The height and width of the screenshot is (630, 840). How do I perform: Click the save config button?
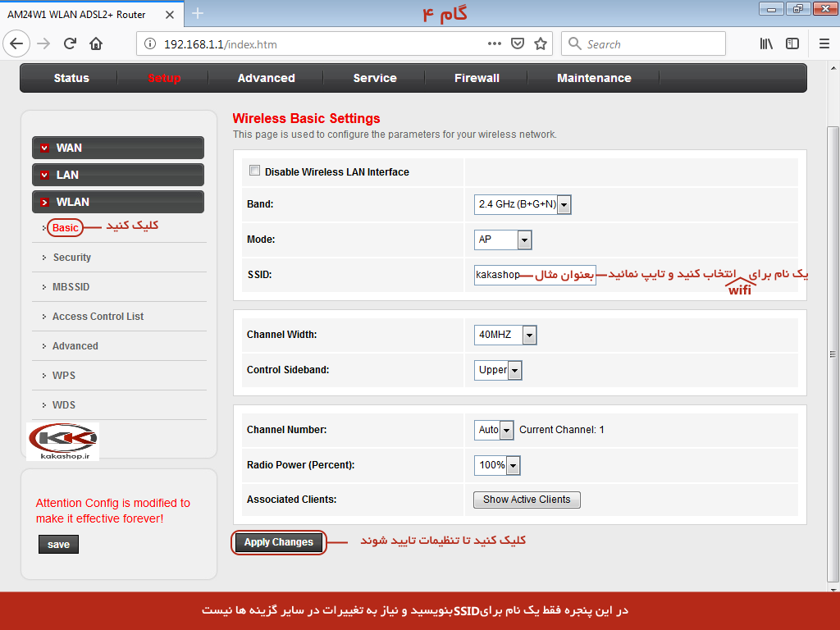pos(58,545)
